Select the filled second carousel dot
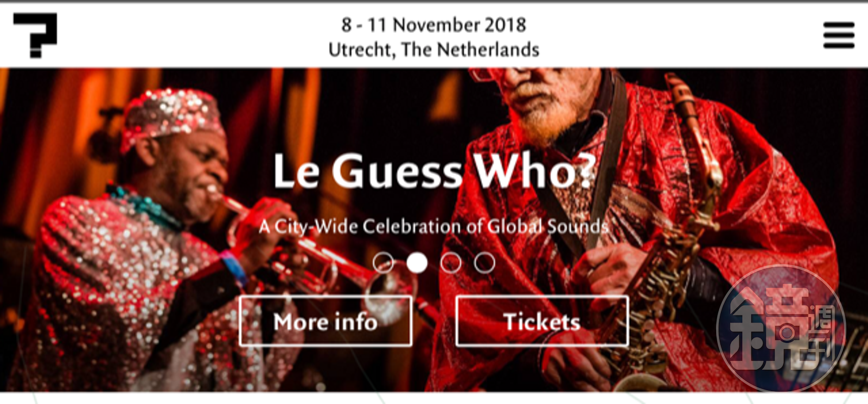 coord(417,263)
